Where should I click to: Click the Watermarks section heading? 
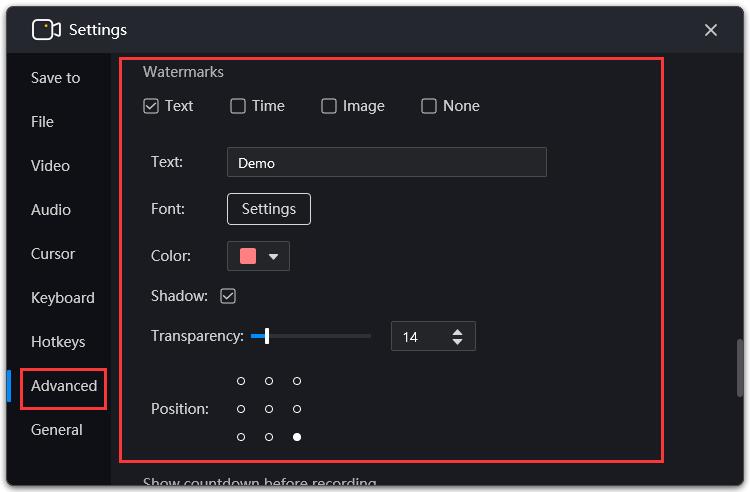183,72
